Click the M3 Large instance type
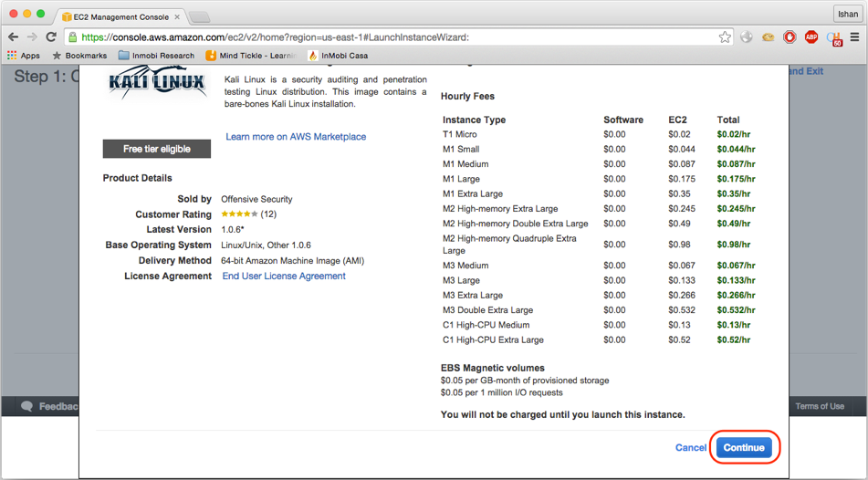The height and width of the screenshot is (480, 868). click(461, 280)
